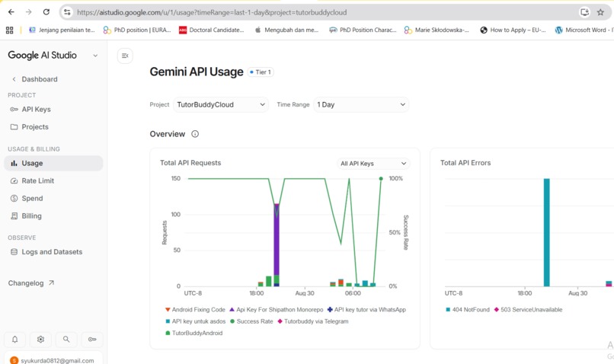The width and height of the screenshot is (614, 364).
Task: Open site information icon in address bar
Action: click(67, 12)
